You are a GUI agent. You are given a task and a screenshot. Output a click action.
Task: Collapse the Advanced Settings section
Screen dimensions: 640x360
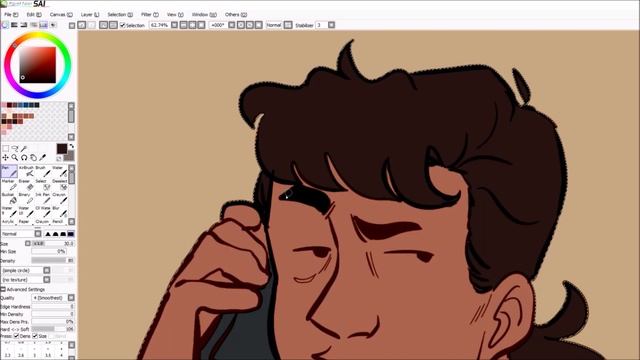(x=3, y=289)
